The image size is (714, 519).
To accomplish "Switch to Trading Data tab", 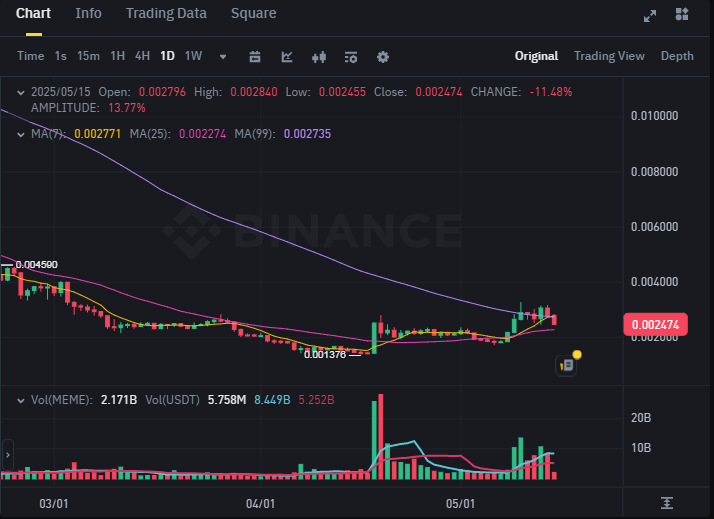I will click(x=166, y=14).
